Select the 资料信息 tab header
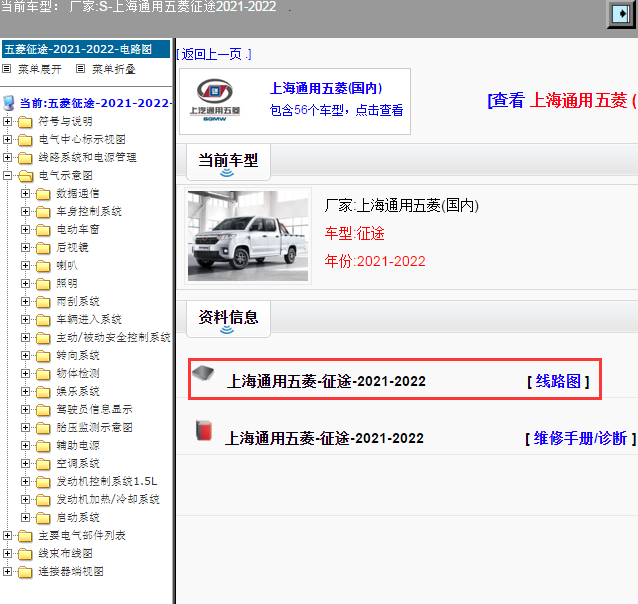Screen dimensions: 638x604 coord(228,319)
